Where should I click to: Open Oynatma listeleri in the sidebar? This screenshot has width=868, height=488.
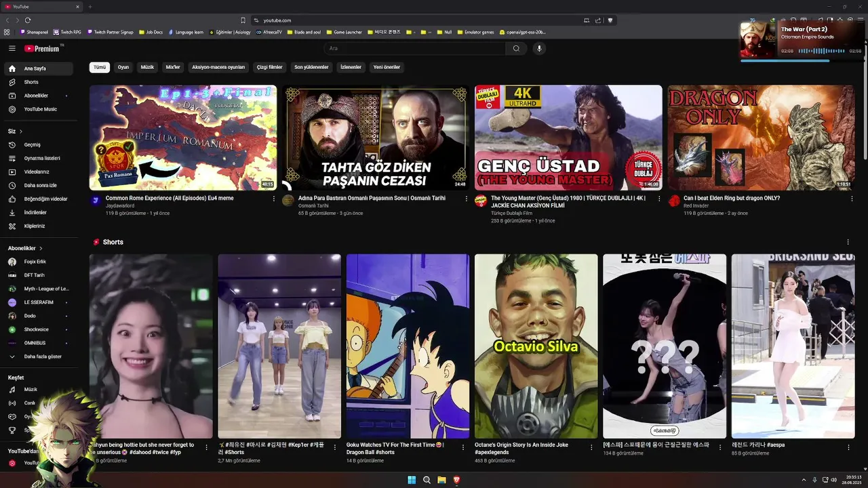(38, 158)
